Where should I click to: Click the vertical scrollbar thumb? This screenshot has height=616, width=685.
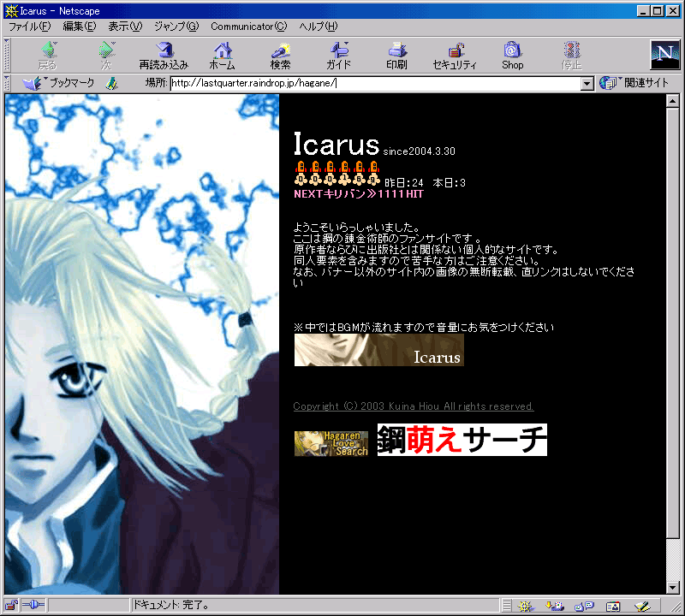point(673,323)
